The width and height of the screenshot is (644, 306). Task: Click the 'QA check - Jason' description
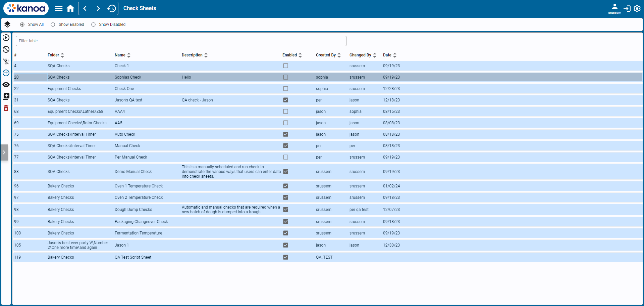[x=197, y=100]
